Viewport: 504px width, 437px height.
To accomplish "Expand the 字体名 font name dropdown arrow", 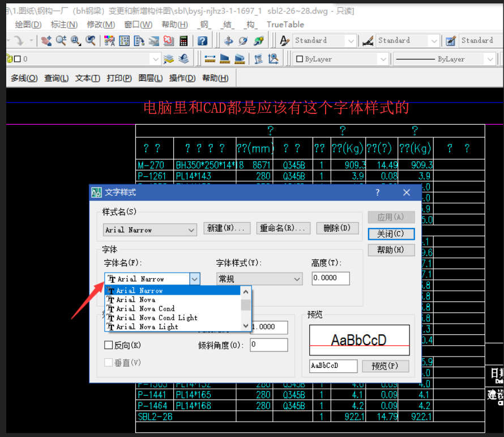I will (194, 279).
